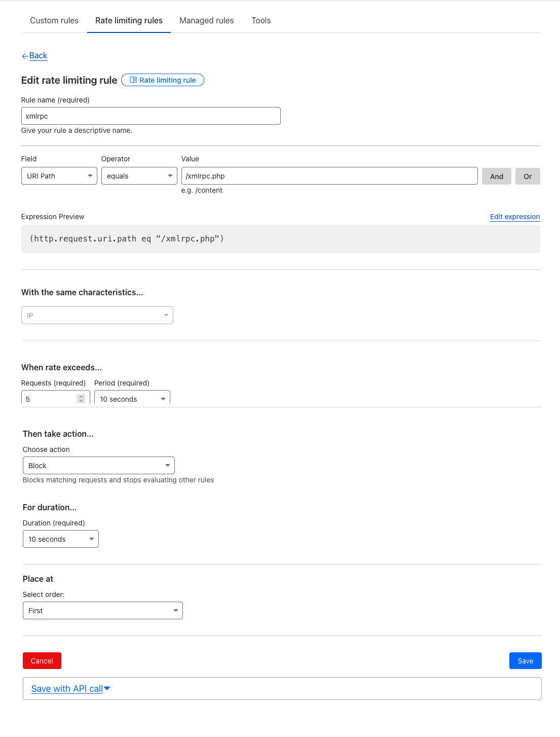Open the Custom rules tab

click(54, 21)
